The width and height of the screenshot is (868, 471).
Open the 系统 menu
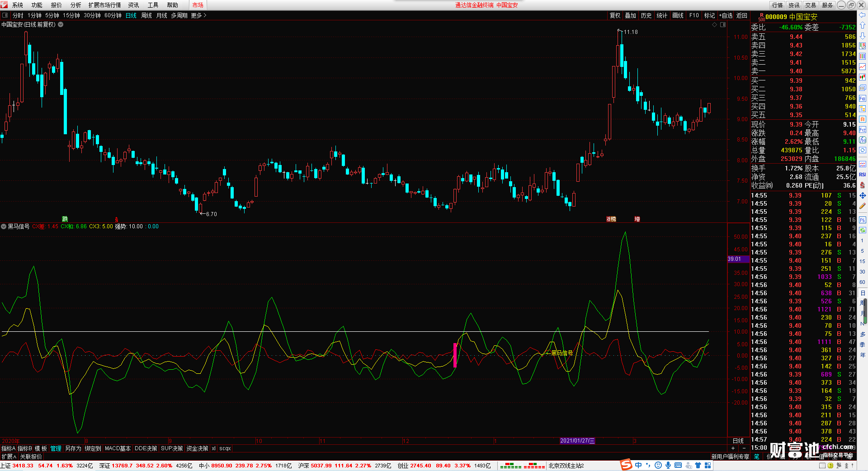[x=18, y=5]
